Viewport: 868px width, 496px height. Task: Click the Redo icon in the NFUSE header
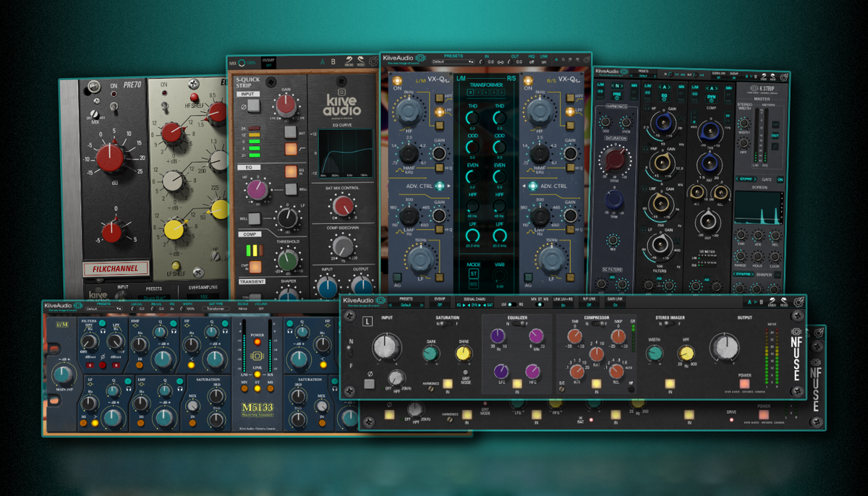click(x=784, y=303)
